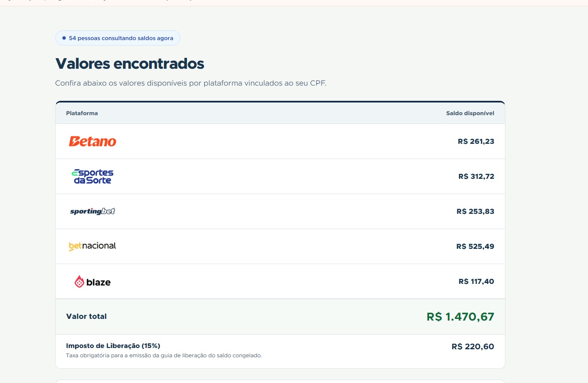Select the blaze balance R$ 117,40

pyautogui.click(x=476, y=281)
